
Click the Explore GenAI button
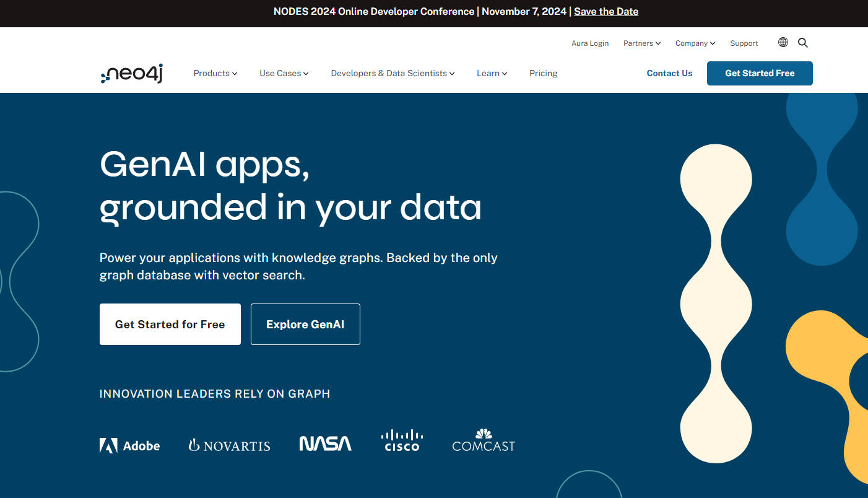click(305, 324)
